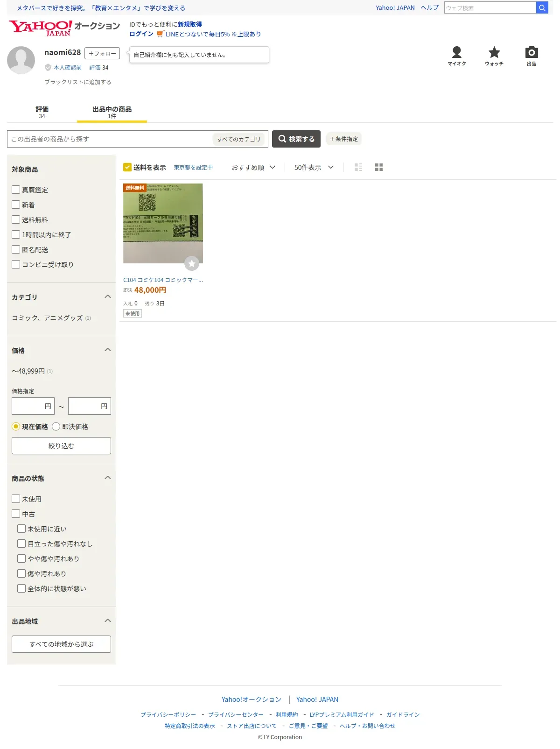Click the 絞り込む filter button

[61, 446]
